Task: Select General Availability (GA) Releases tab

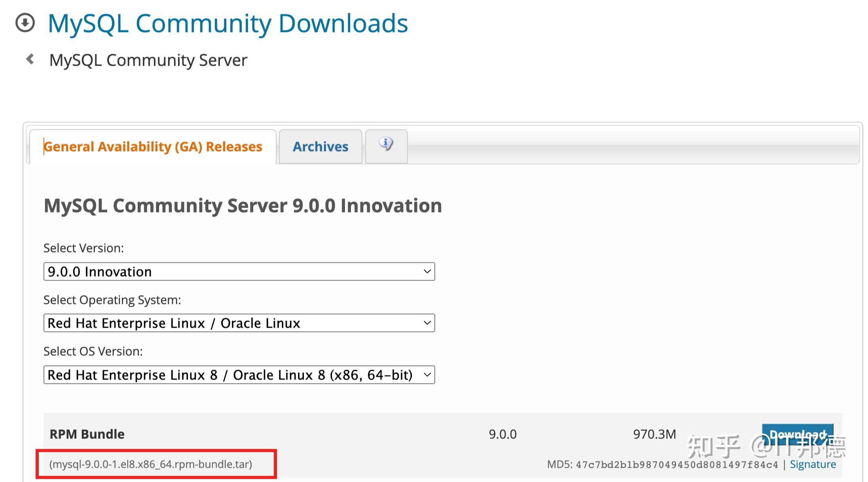Action: (x=153, y=147)
